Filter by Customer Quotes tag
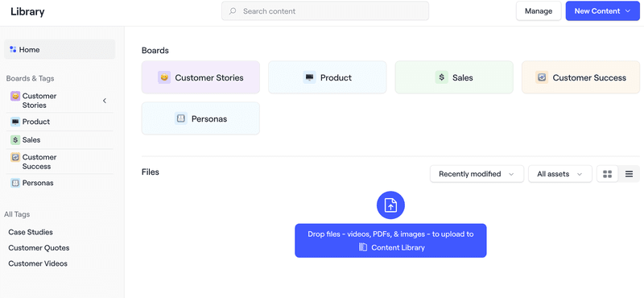The image size is (644, 298). (39, 248)
